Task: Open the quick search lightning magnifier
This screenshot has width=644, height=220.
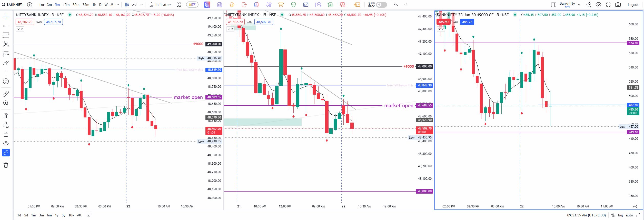Action: tap(589, 5)
